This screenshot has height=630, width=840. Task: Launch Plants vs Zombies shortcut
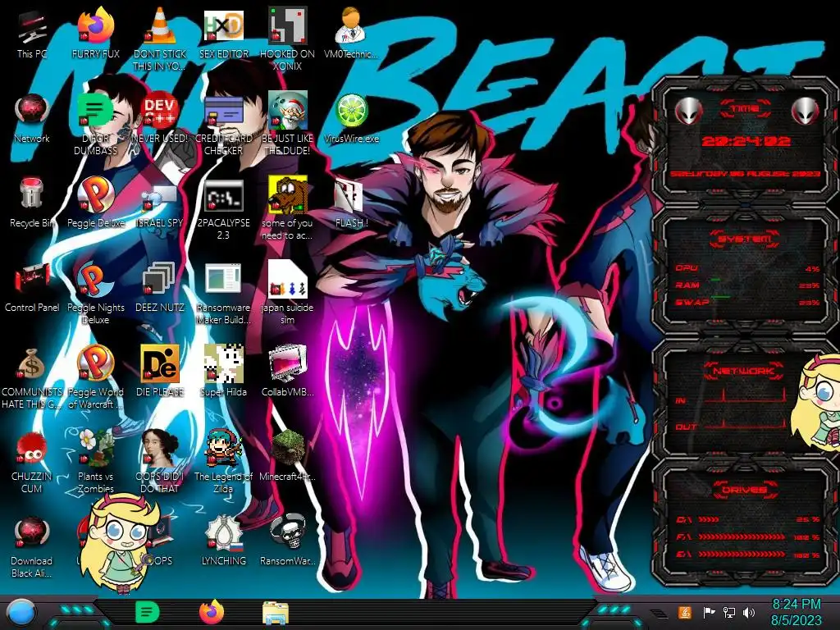(96, 462)
